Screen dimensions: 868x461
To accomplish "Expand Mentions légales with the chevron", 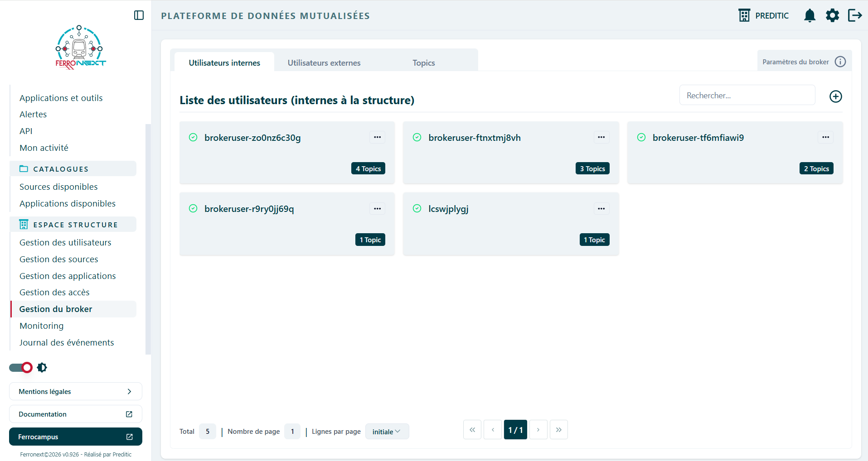I will [x=129, y=391].
